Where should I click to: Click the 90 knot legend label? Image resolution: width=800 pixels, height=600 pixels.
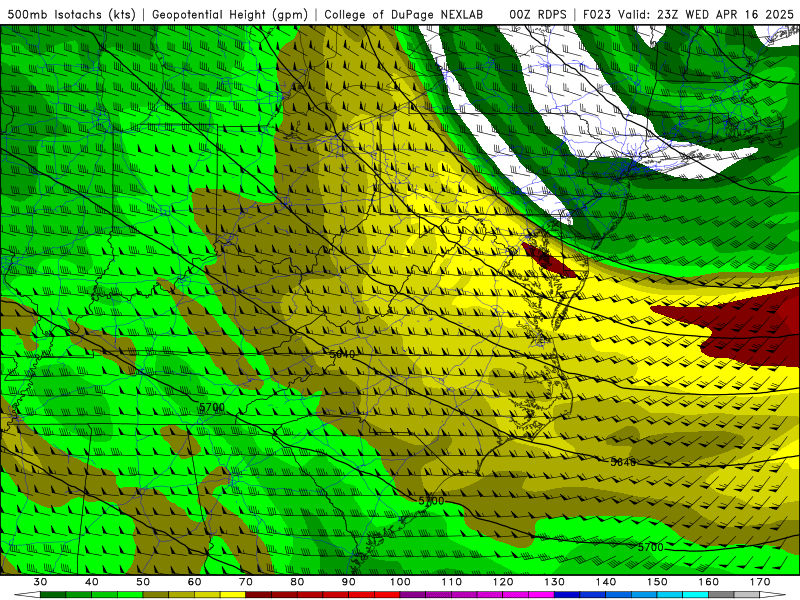tap(349, 582)
